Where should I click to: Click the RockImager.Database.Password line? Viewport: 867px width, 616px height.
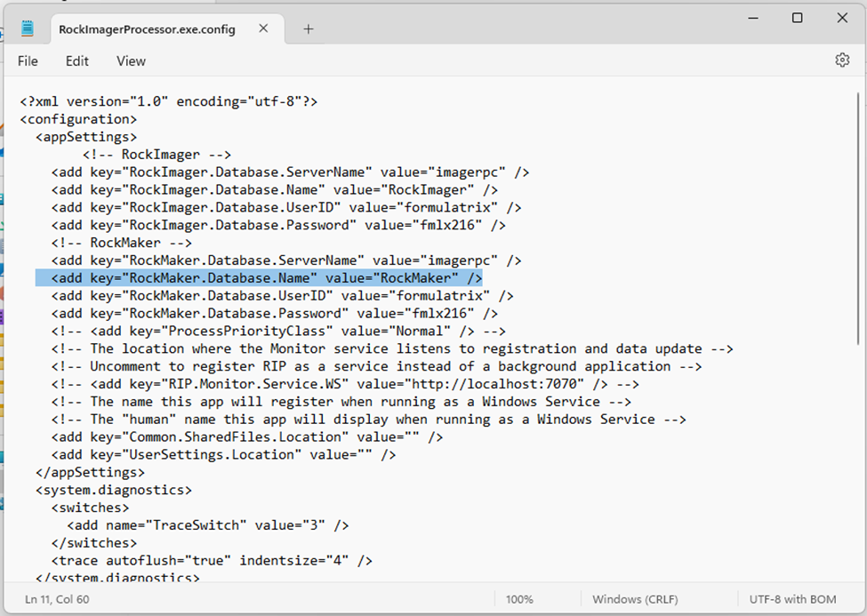click(278, 226)
